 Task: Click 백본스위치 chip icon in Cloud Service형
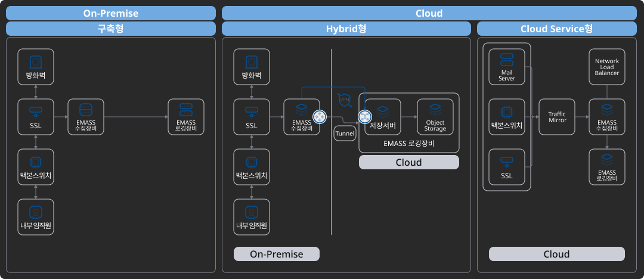coord(506,111)
